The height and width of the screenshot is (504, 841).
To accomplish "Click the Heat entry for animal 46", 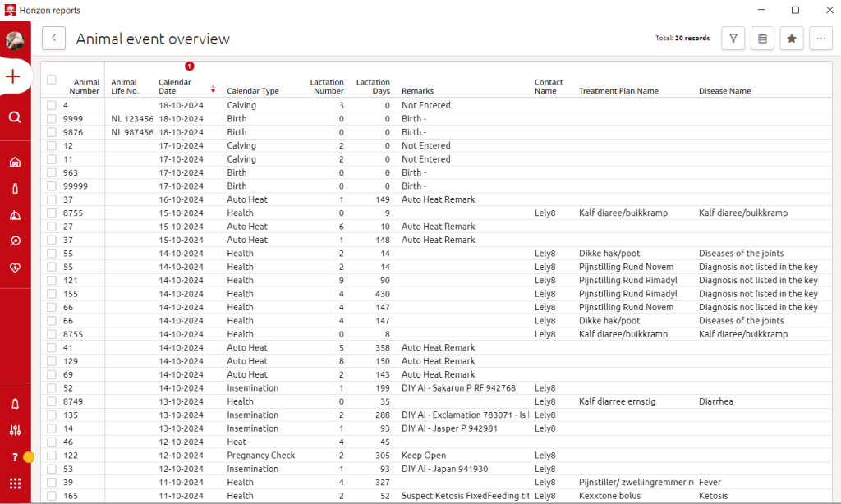I will point(237,442).
